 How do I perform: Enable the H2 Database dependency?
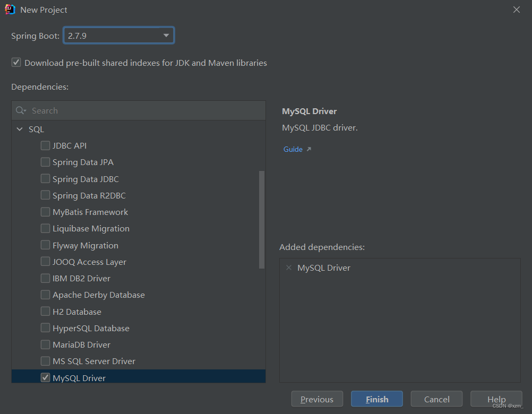tap(46, 312)
